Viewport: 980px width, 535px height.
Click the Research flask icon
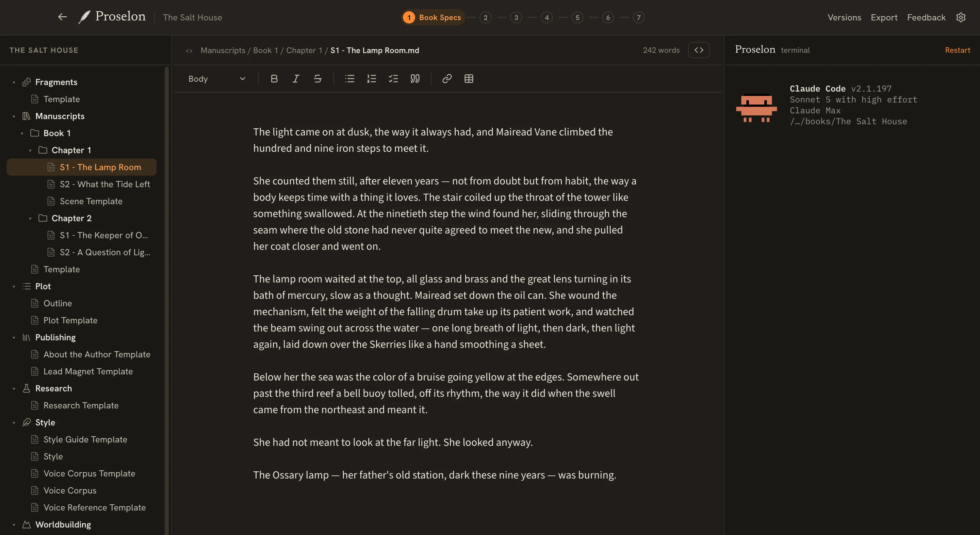click(x=26, y=388)
